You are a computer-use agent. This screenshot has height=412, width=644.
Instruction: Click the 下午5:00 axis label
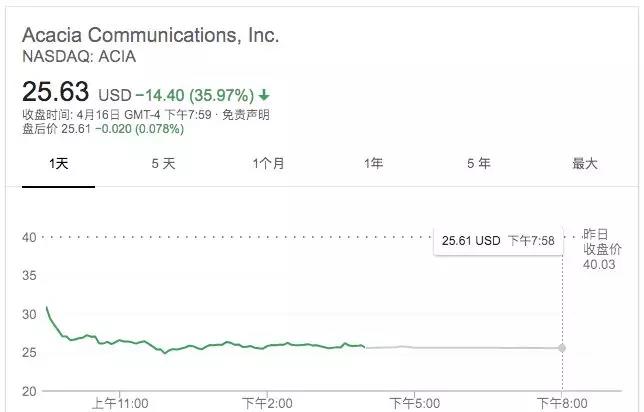point(414,403)
